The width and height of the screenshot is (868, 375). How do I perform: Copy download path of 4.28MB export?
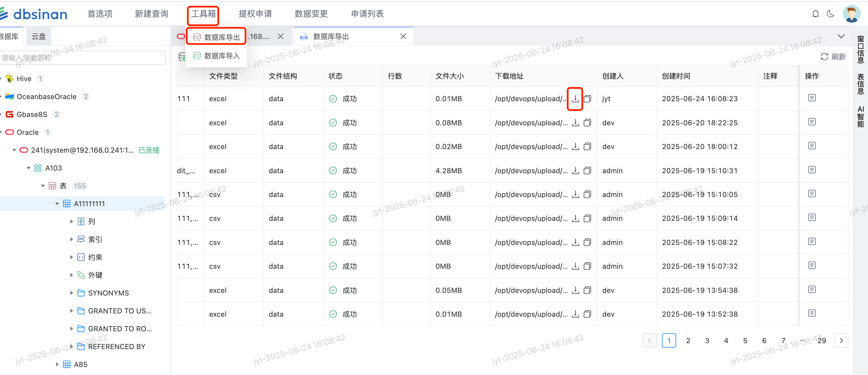[x=587, y=171]
